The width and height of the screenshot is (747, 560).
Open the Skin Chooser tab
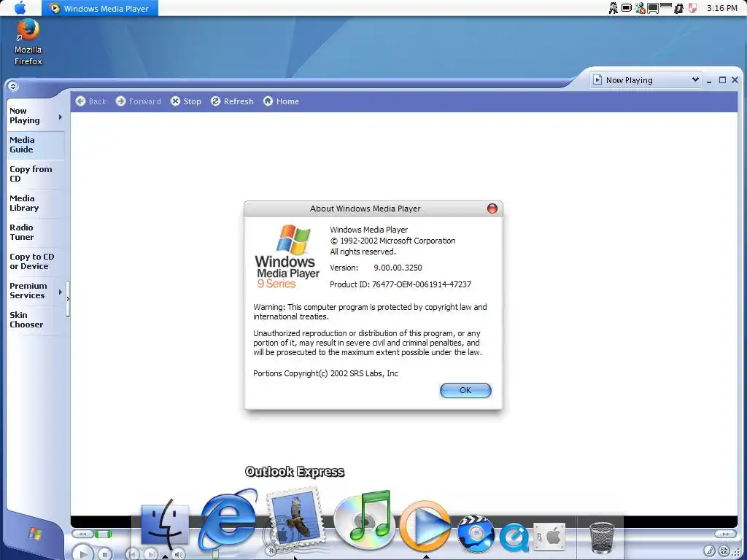pyautogui.click(x=35, y=319)
